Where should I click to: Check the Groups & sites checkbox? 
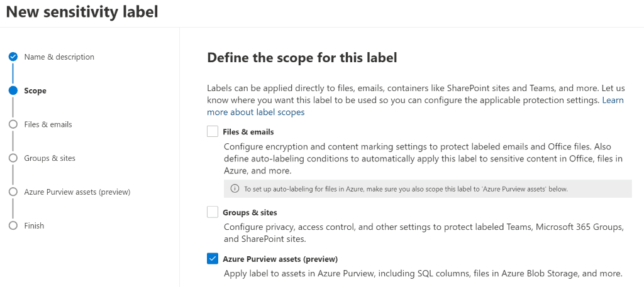click(213, 212)
